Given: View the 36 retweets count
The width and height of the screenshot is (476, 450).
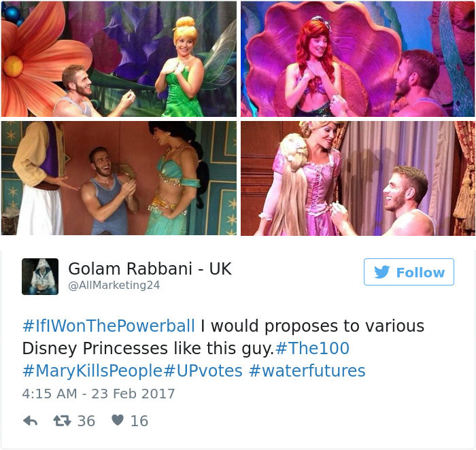Looking at the screenshot, I should point(86,421).
